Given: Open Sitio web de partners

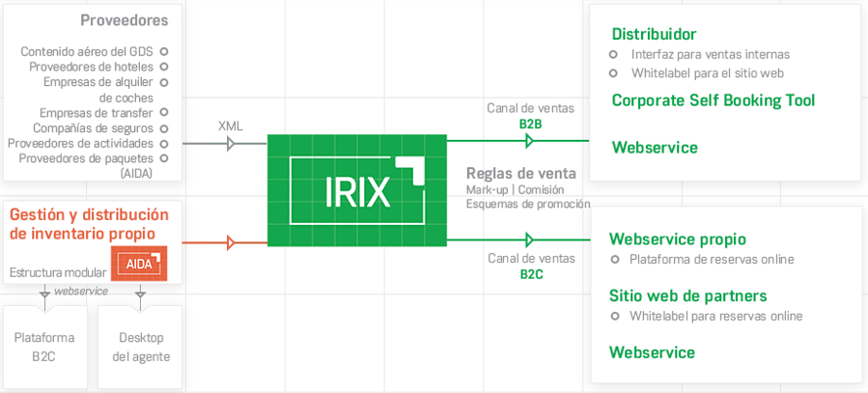Looking at the screenshot, I should tap(687, 295).
